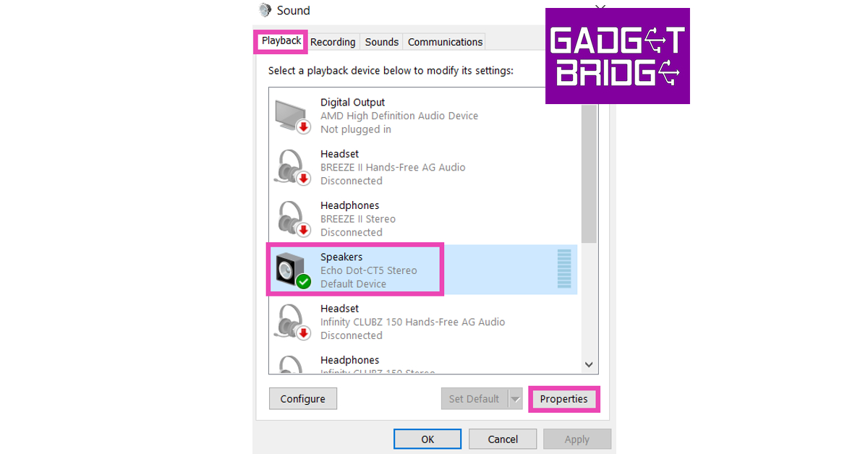Open Properties for the selected device
The image size is (868, 454).
[563, 398]
